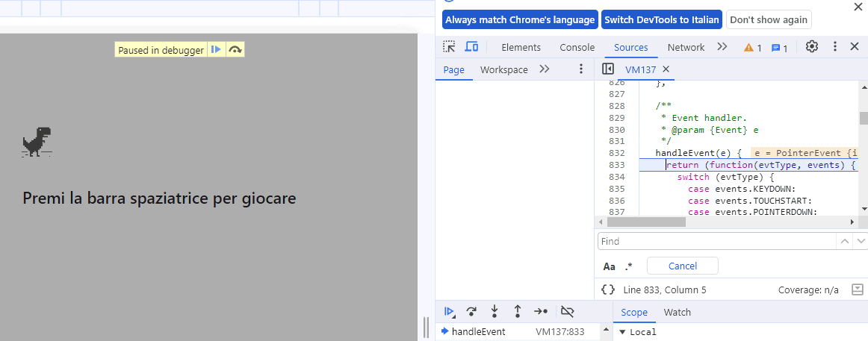The height and width of the screenshot is (341, 868).
Task: Click the issues message count indicator
Action: (x=779, y=48)
